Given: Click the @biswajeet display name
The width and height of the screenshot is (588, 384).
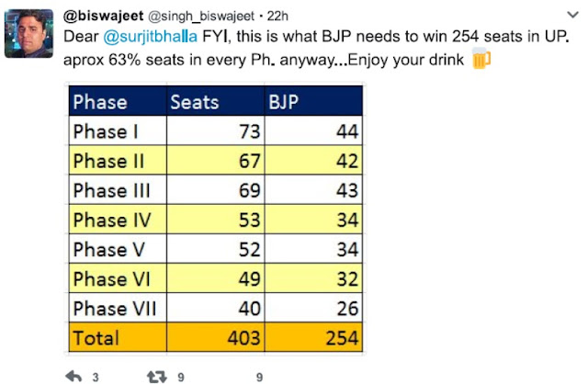Looking at the screenshot, I should (103, 16).
